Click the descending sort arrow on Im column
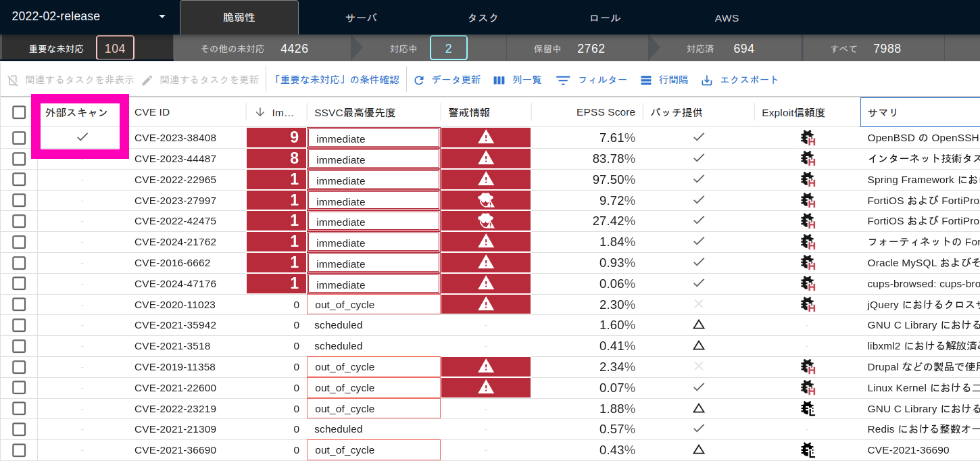Screen dimensions: 980x461 tap(261, 112)
